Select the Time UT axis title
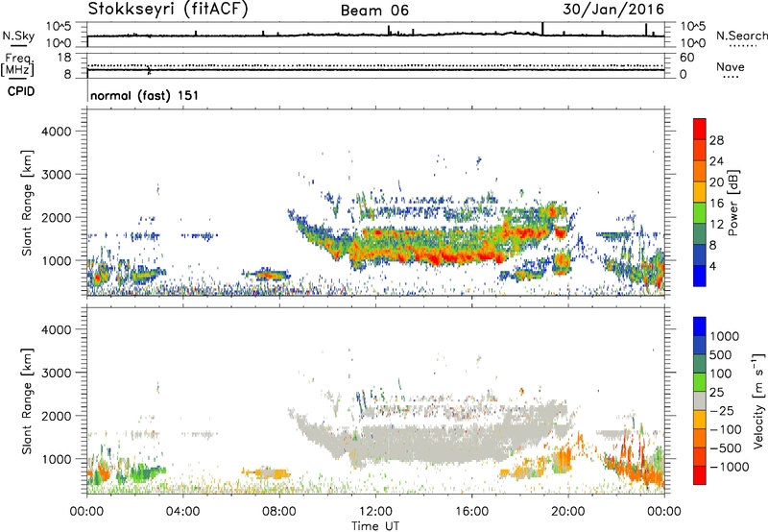Screen dimensions: 768x532 [x=375, y=526]
